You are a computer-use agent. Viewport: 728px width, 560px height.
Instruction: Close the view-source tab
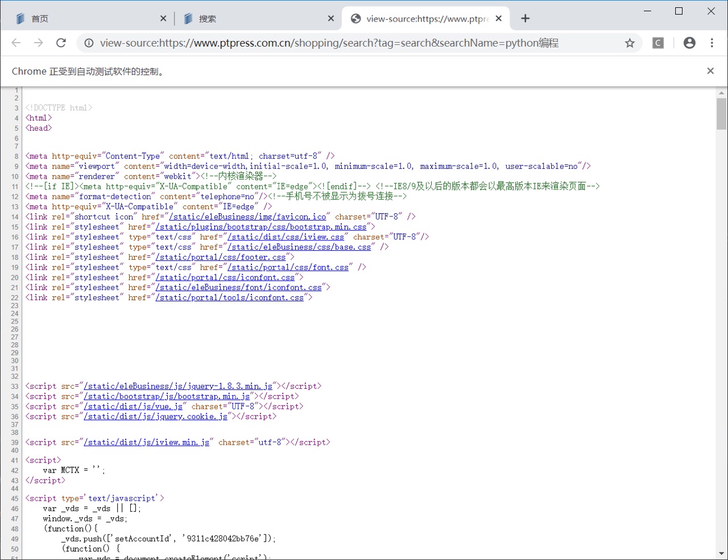coord(498,19)
